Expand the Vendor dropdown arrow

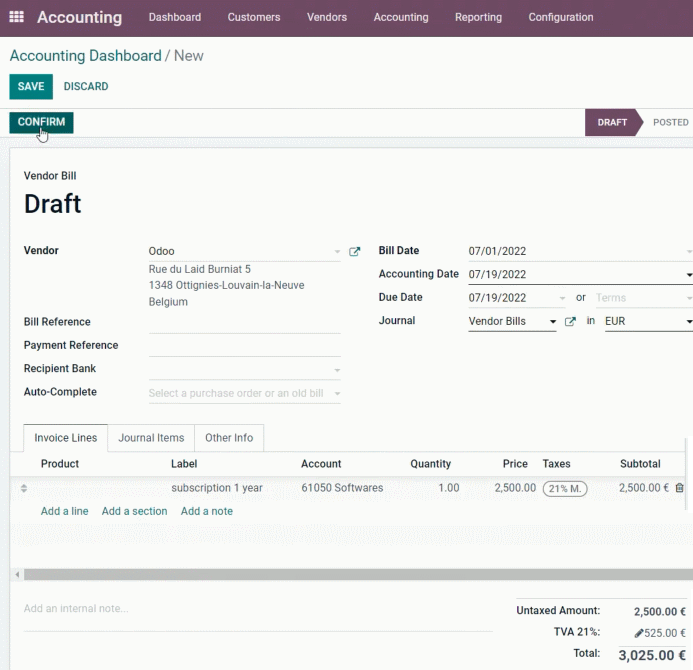pos(337,251)
